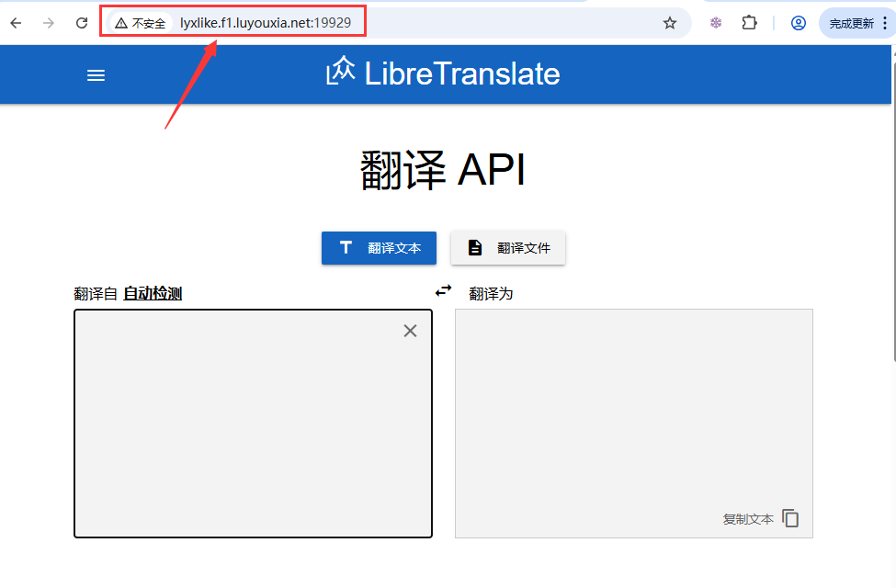This screenshot has width=896, height=588.
Task: Open the LibreTranslate hamburger menu
Action: pyautogui.click(x=96, y=74)
